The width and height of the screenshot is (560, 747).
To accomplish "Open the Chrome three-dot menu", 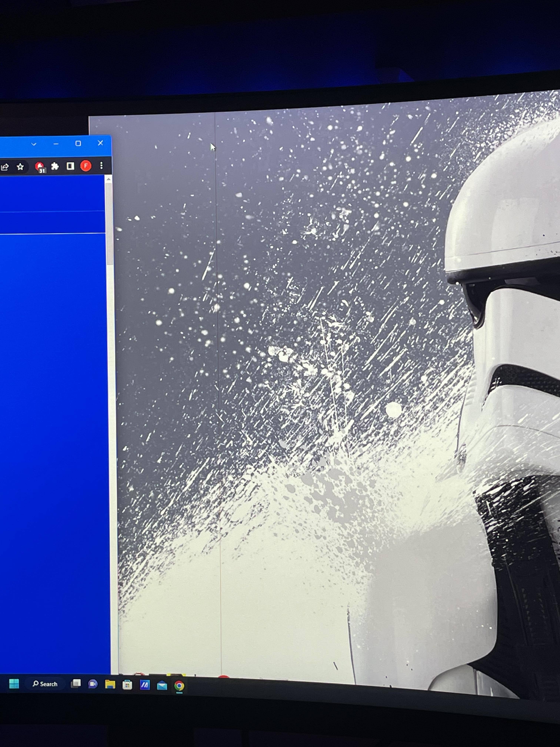I will click(x=101, y=165).
